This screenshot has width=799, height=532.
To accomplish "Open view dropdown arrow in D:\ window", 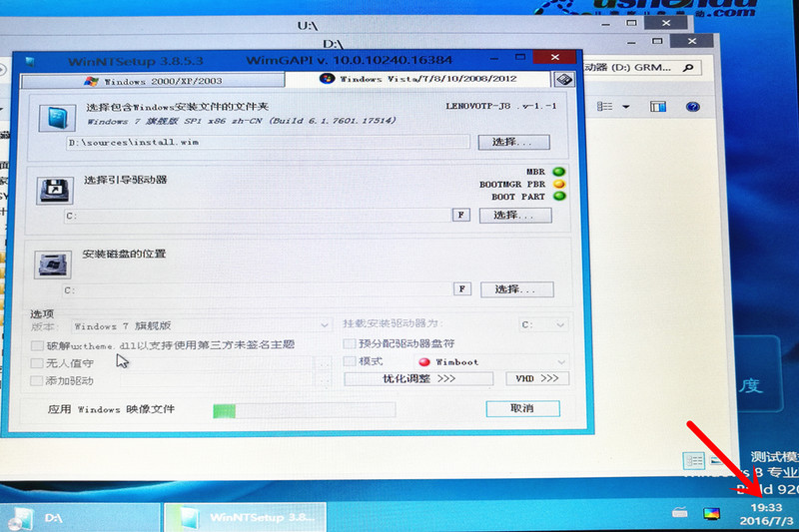I will (626, 107).
